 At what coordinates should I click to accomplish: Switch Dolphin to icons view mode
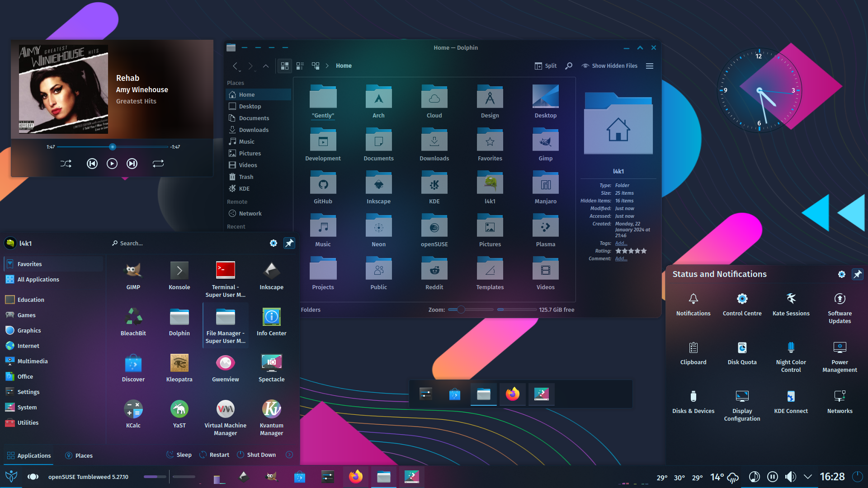pyautogui.click(x=285, y=66)
